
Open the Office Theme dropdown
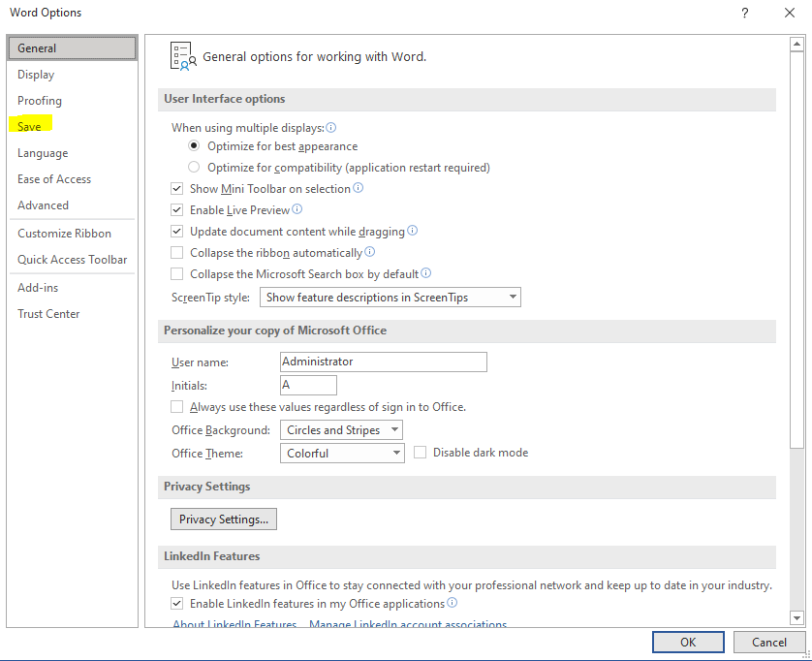pyautogui.click(x=341, y=453)
